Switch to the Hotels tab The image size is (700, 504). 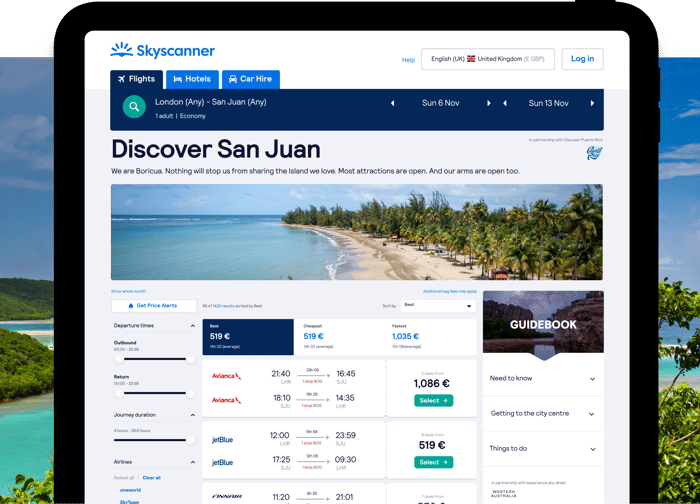point(192,79)
